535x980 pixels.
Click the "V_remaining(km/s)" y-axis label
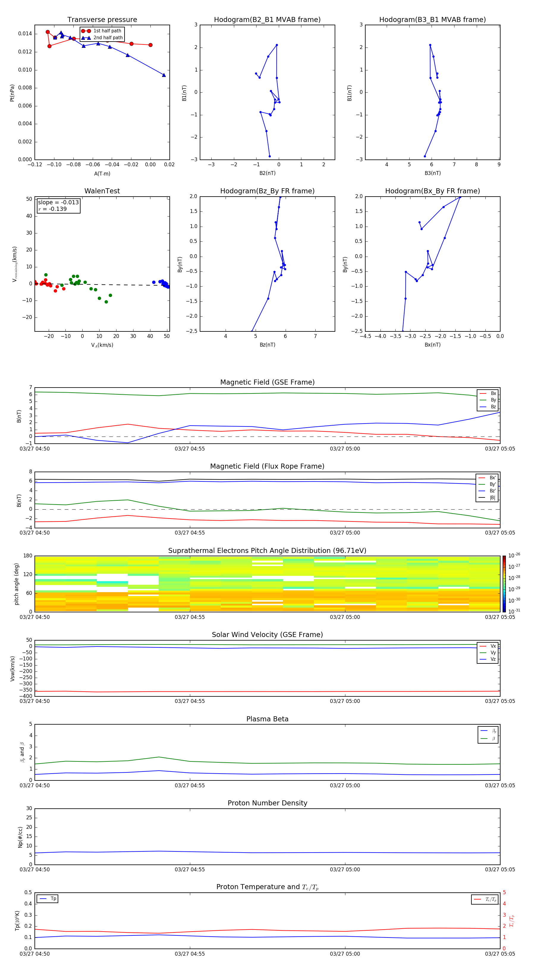coord(15,264)
